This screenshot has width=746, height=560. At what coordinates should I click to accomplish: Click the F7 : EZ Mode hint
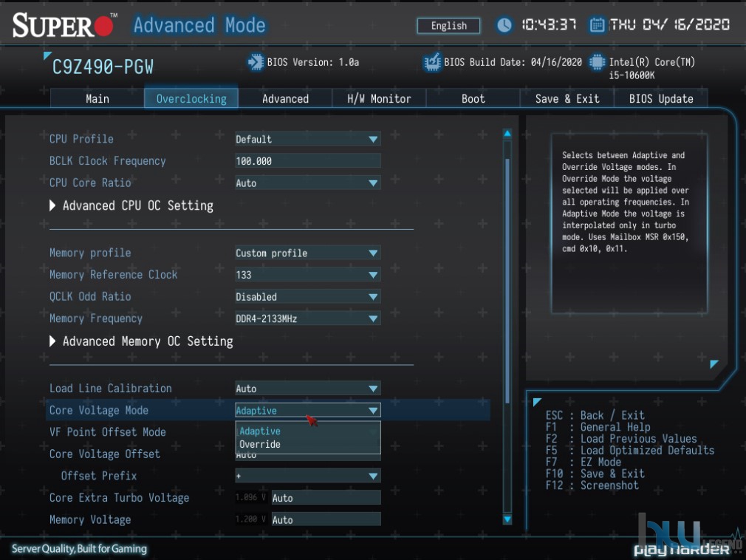pos(584,462)
